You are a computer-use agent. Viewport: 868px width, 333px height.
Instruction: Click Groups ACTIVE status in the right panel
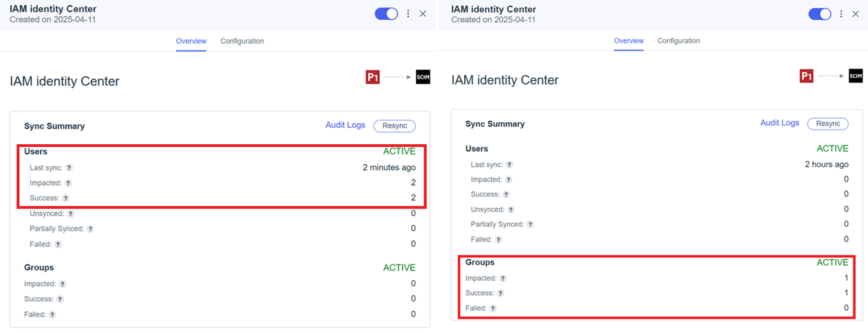click(x=832, y=262)
